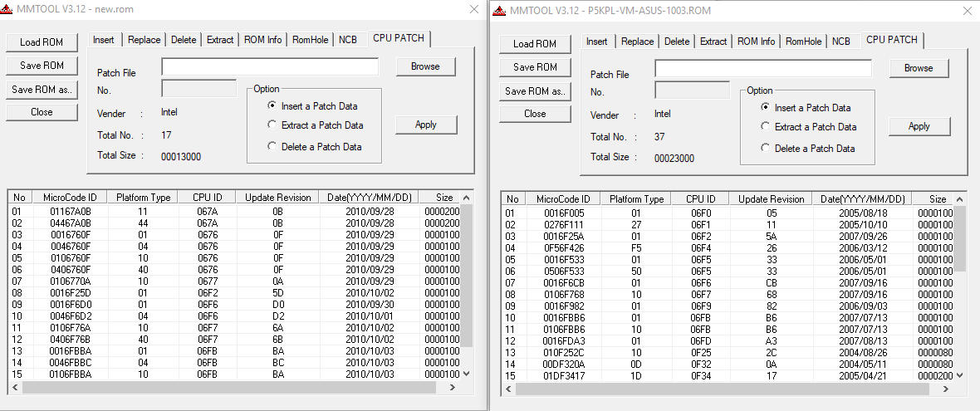Click scroll up arrow in new.rom microcode list
Screen dimensions: 980x411
(466, 198)
